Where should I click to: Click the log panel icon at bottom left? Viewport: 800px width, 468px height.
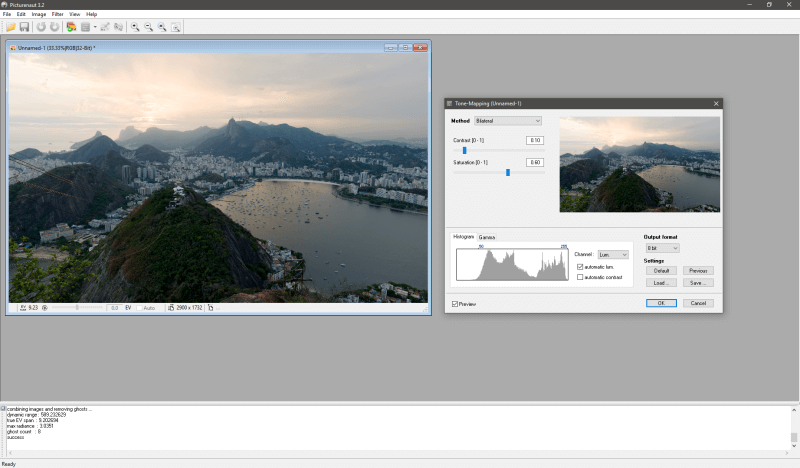[3, 408]
